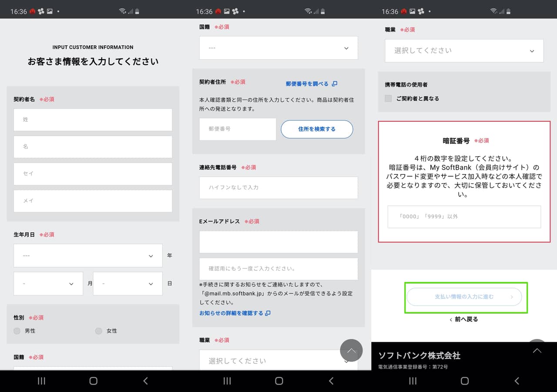Tap the left chevron beside 前へ戻る
The image size is (557, 392).
tap(450, 320)
